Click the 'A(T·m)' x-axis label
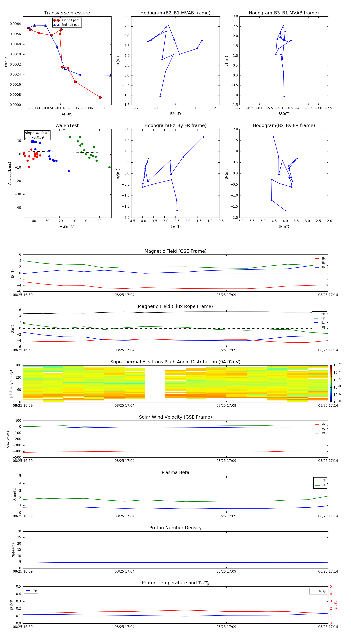 coord(67,114)
